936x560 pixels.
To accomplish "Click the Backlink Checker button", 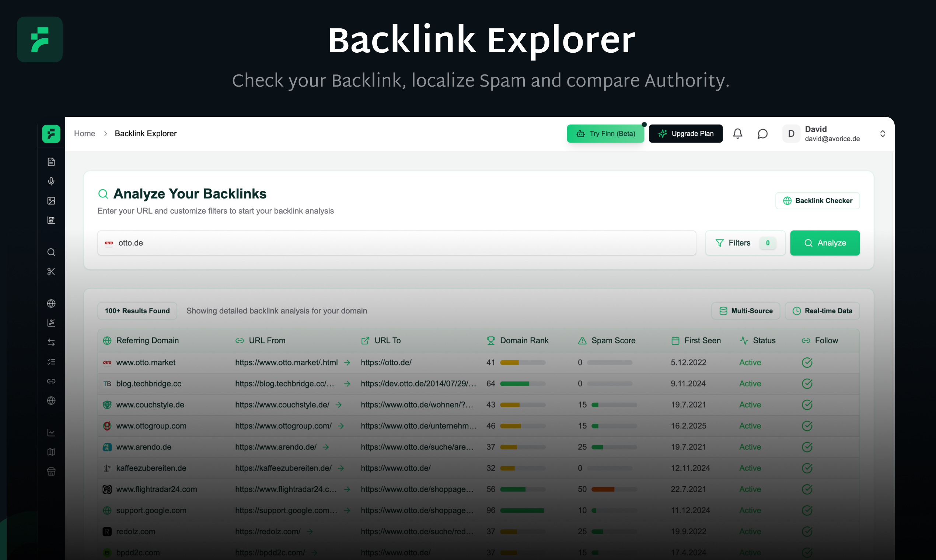I will (x=817, y=201).
